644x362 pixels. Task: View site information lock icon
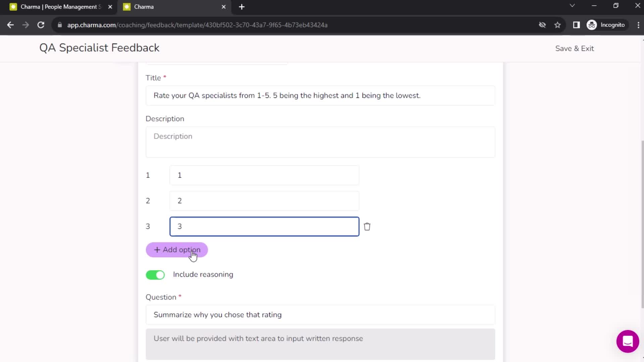click(60, 25)
